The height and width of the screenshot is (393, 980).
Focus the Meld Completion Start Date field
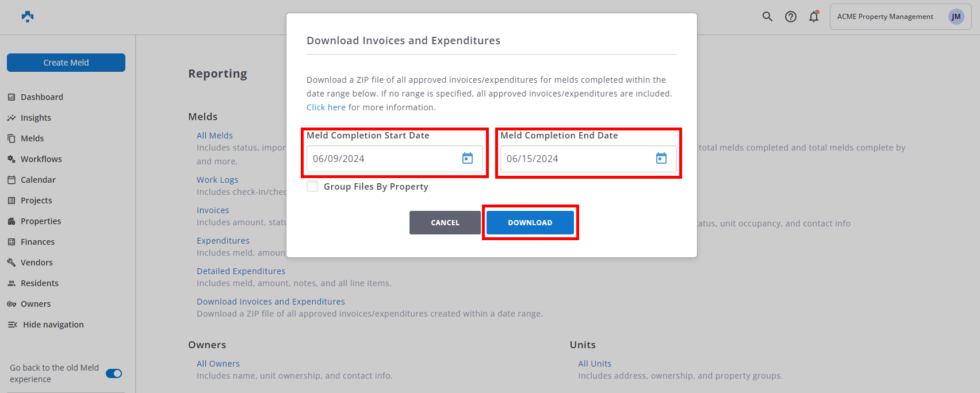point(383,159)
